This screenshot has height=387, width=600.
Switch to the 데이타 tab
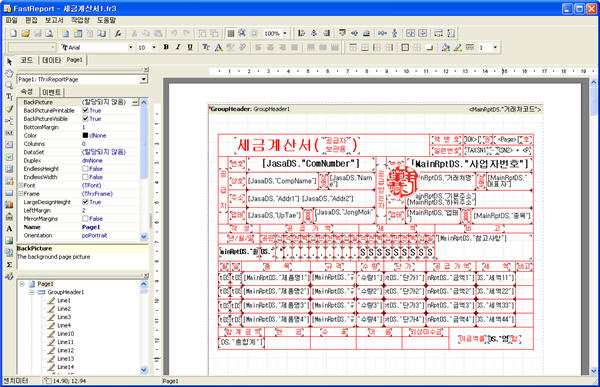click(x=51, y=60)
